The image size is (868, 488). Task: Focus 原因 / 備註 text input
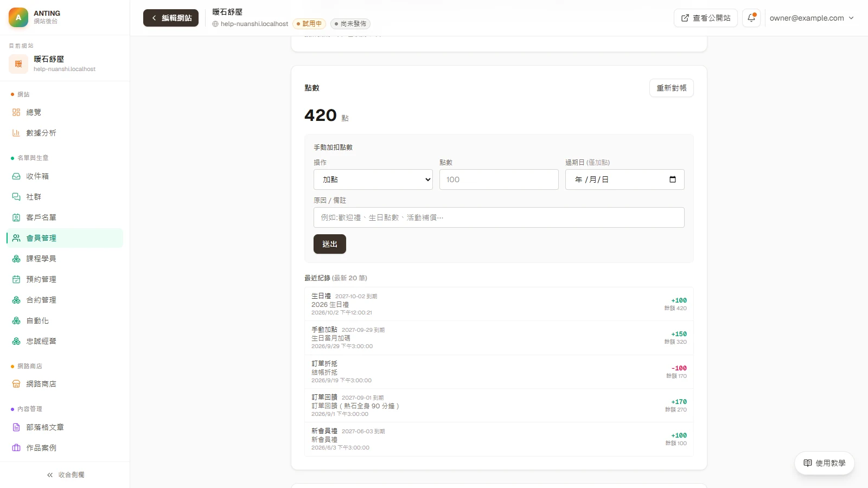[499, 217]
